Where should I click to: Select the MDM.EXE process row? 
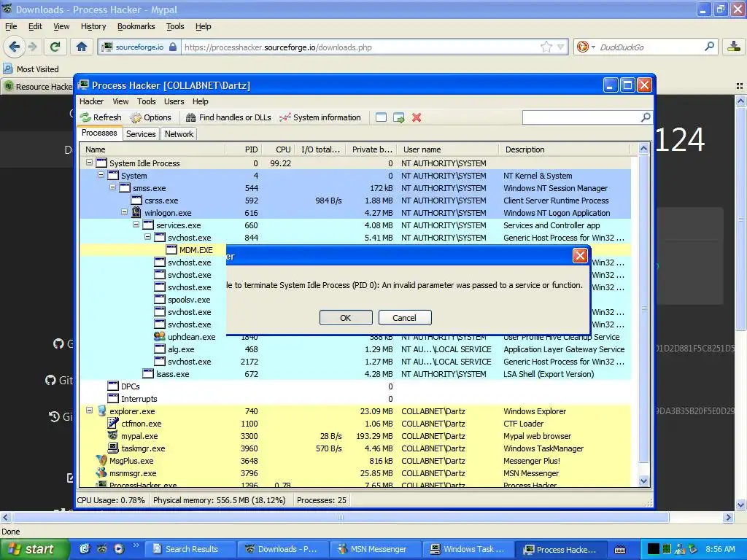coord(152,250)
